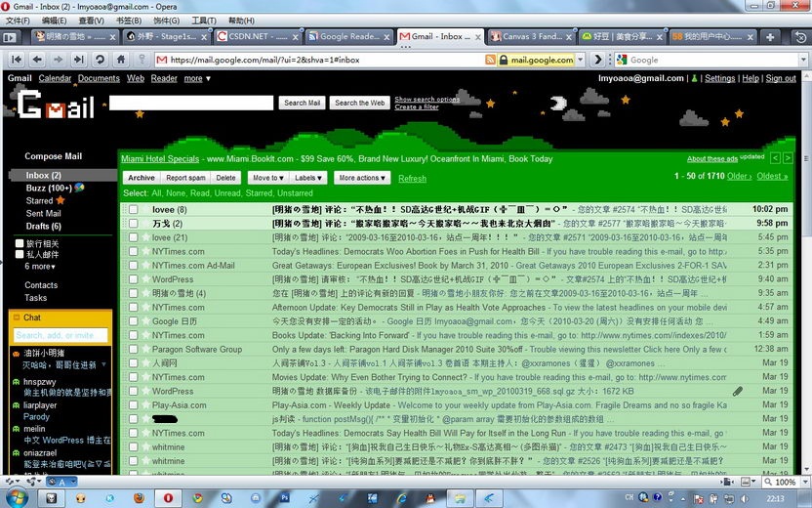
Task: Open Internet Explorer taskbar icon
Action: tap(401, 498)
